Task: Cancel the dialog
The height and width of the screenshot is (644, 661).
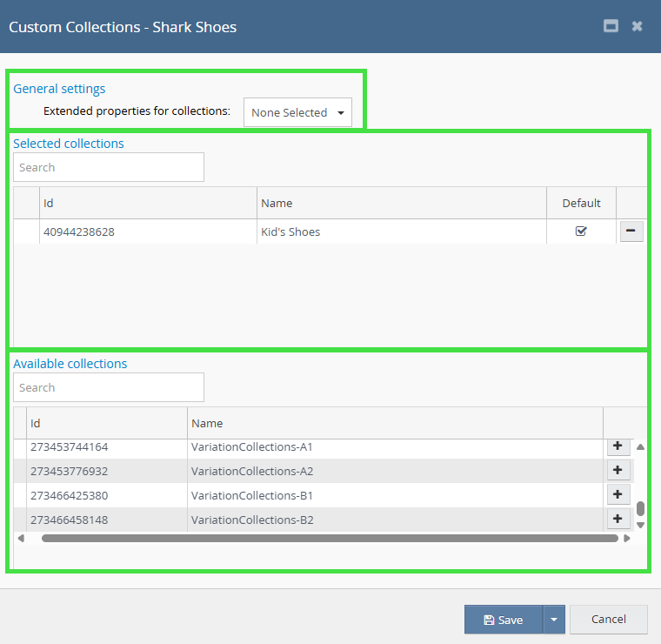Action: [x=608, y=620]
